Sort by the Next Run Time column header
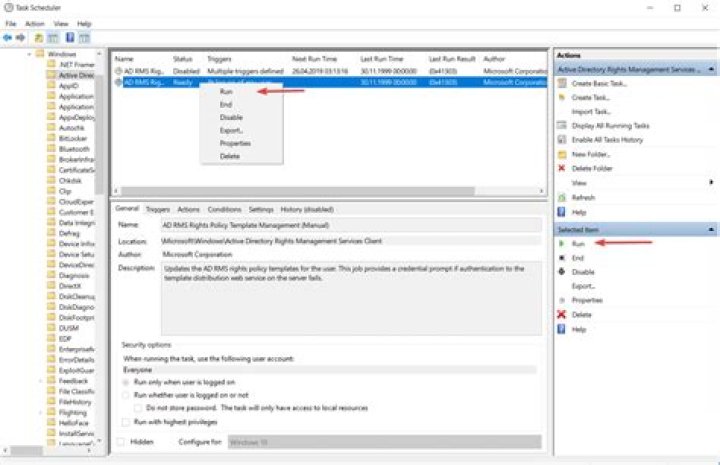The image size is (720, 465). coord(315,59)
